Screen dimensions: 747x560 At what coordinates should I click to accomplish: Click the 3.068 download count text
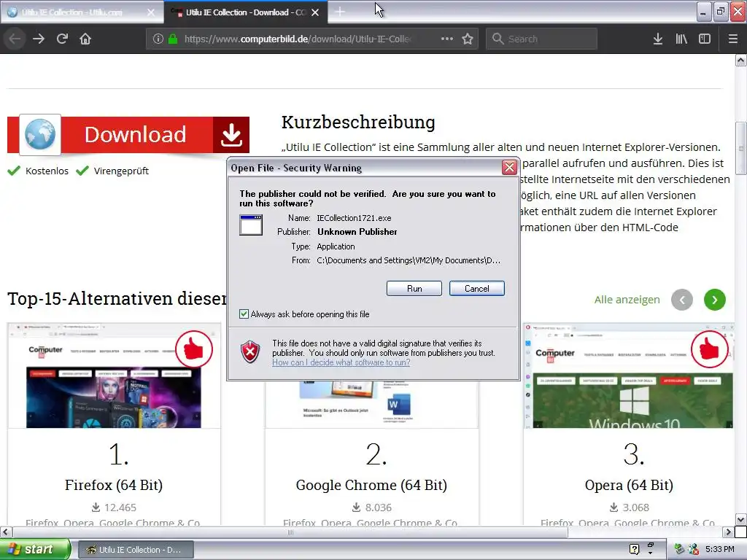tap(635, 507)
